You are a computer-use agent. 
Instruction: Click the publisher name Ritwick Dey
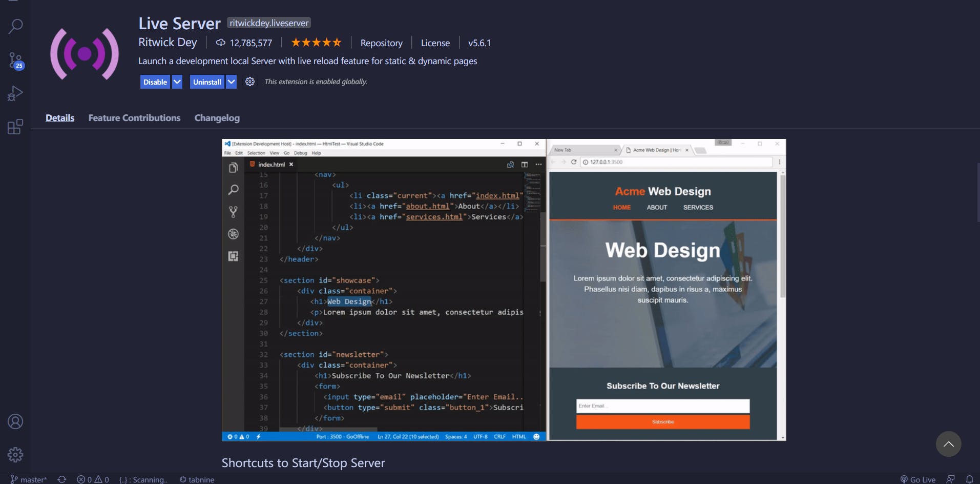[x=168, y=43]
